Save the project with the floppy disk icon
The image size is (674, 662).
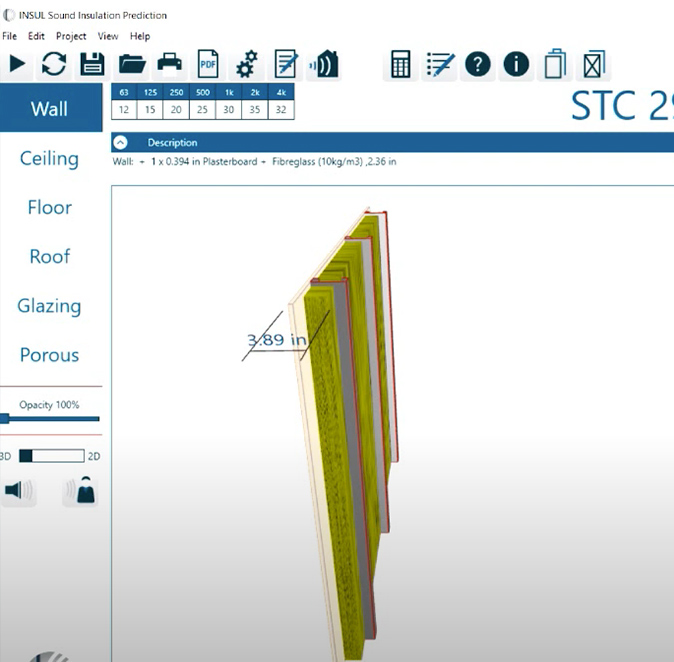coord(92,65)
